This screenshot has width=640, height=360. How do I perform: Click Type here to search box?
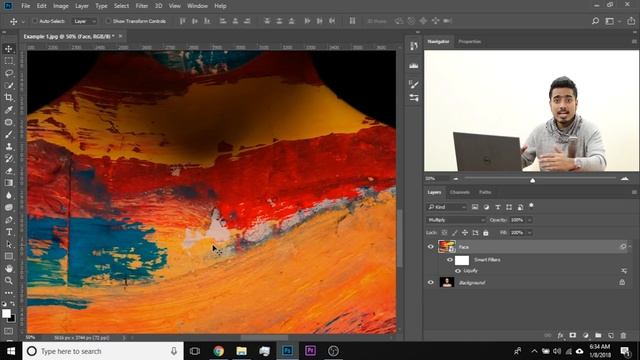[x=103, y=351]
